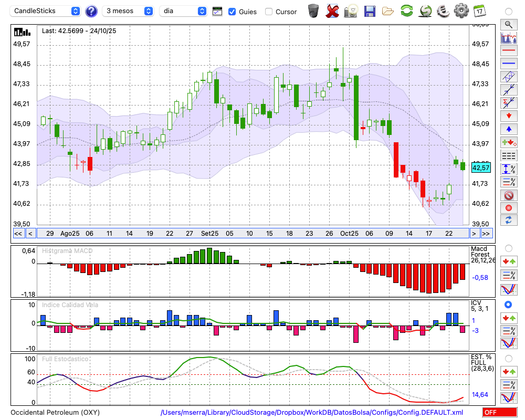The width and height of the screenshot is (525, 420).
Task: Open the calendar icon showing 17
Action: point(479,11)
